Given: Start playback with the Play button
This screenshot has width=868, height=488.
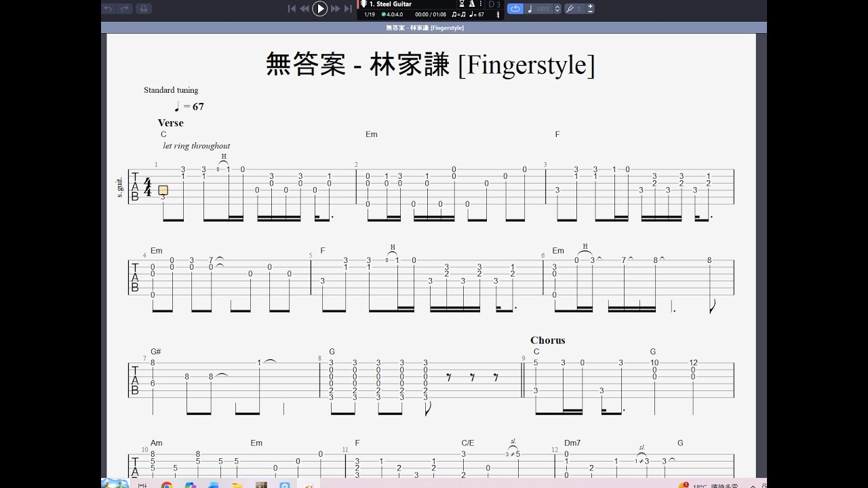Looking at the screenshot, I should click(x=320, y=9).
